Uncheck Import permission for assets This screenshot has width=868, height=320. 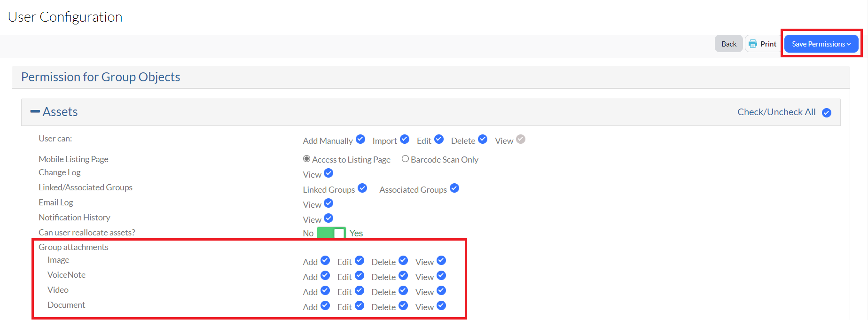(405, 139)
